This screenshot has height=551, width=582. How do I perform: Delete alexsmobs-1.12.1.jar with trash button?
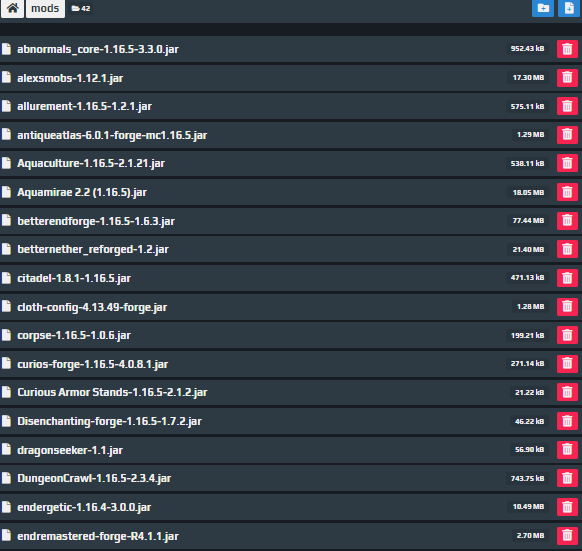pos(567,78)
